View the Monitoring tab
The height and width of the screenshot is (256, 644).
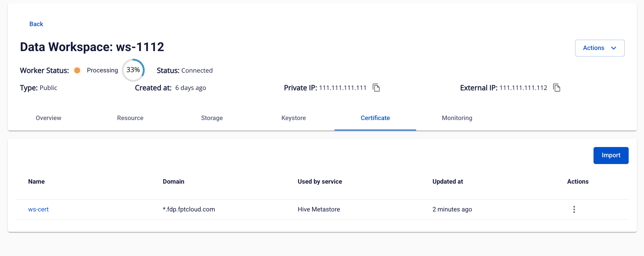click(457, 118)
